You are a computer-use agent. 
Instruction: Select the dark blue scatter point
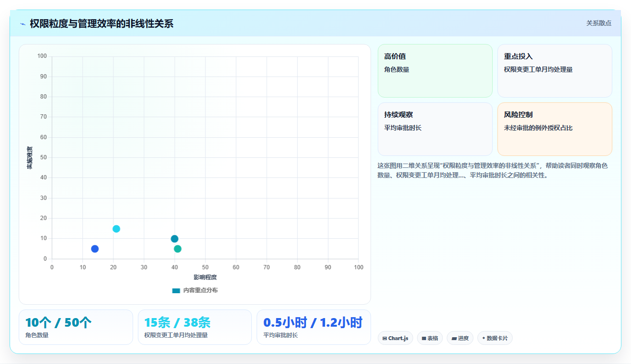95,249
